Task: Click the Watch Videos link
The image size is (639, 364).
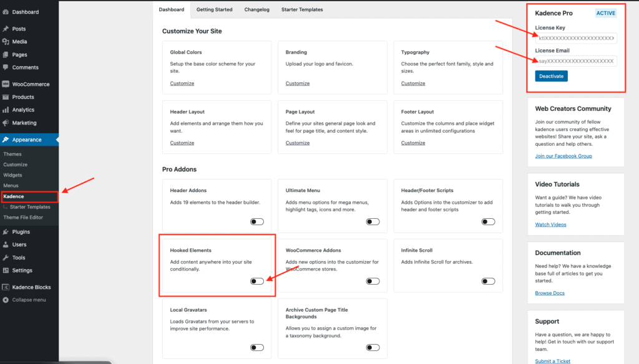Action: click(550, 224)
